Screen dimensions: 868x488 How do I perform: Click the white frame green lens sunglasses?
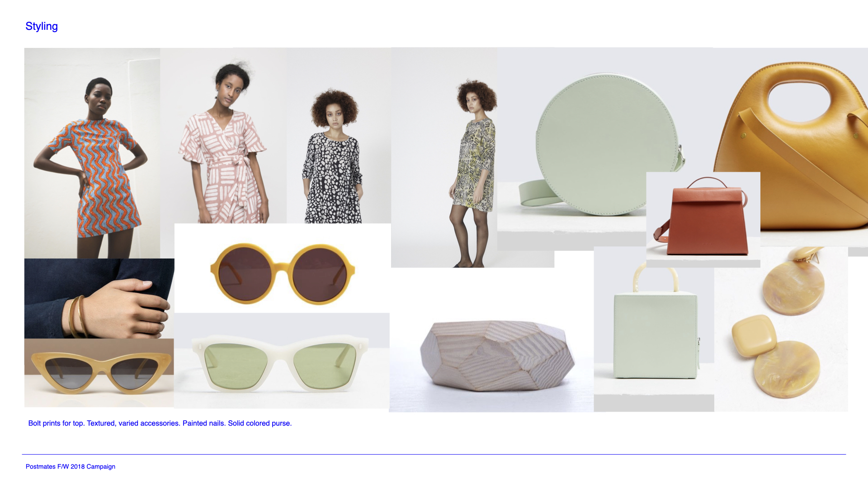(281, 361)
